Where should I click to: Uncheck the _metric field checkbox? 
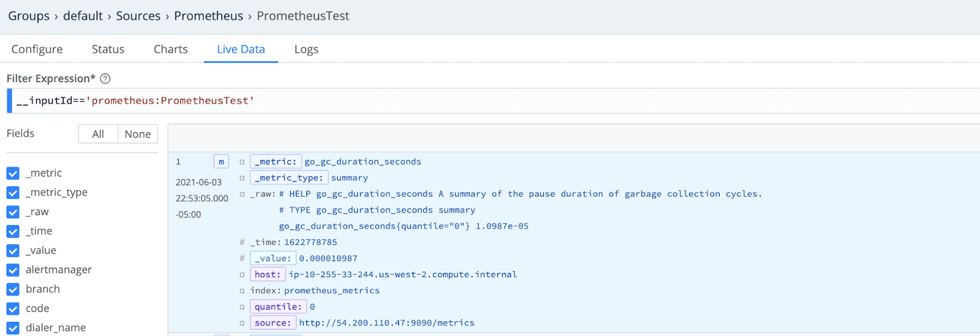point(13,174)
